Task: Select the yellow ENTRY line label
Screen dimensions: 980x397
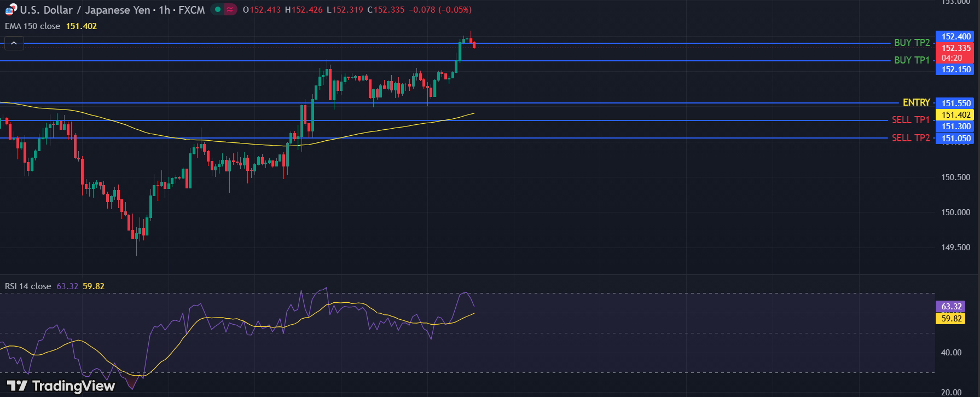Action: 916,102
